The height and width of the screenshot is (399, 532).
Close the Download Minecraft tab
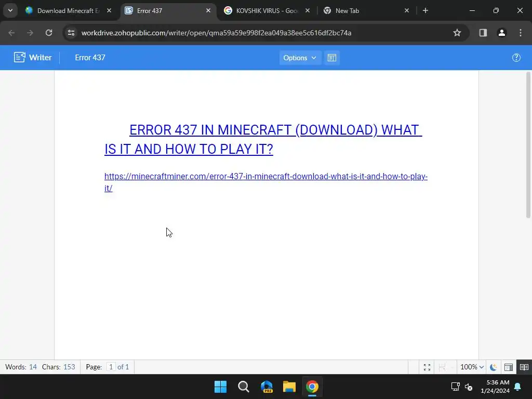point(109,10)
